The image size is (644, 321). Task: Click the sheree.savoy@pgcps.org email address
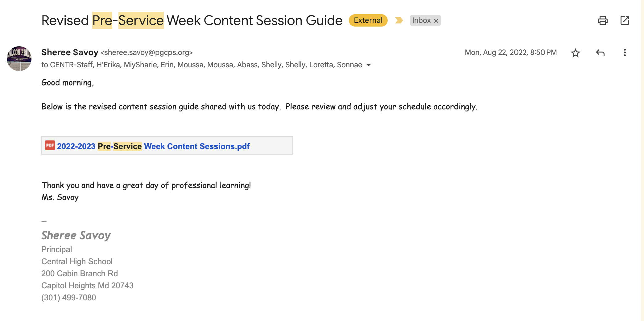(147, 53)
